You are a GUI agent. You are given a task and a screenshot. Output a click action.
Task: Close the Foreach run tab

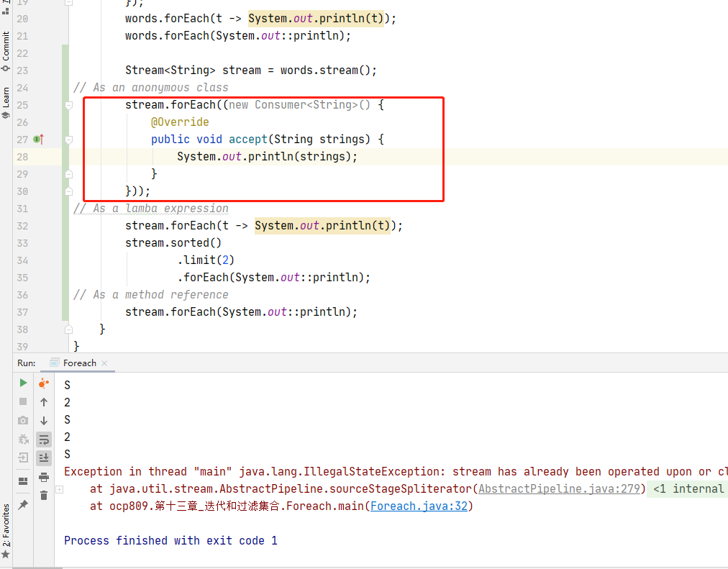[x=104, y=363]
